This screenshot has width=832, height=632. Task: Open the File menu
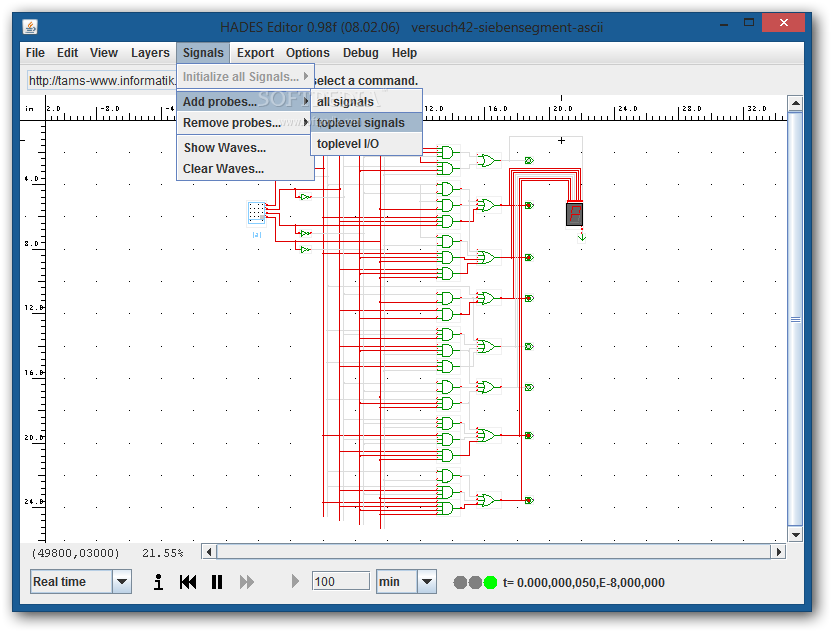[35, 53]
